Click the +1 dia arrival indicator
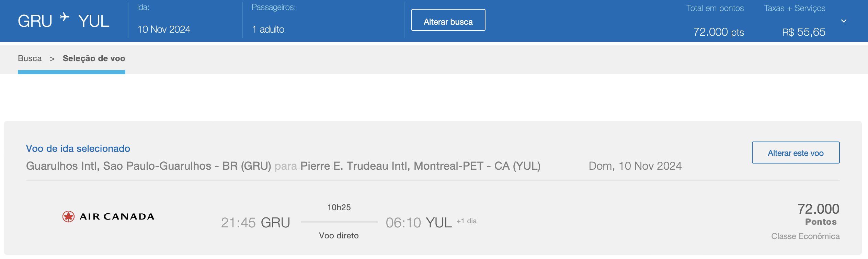Image resolution: width=868 pixels, height=259 pixels. coord(466,221)
